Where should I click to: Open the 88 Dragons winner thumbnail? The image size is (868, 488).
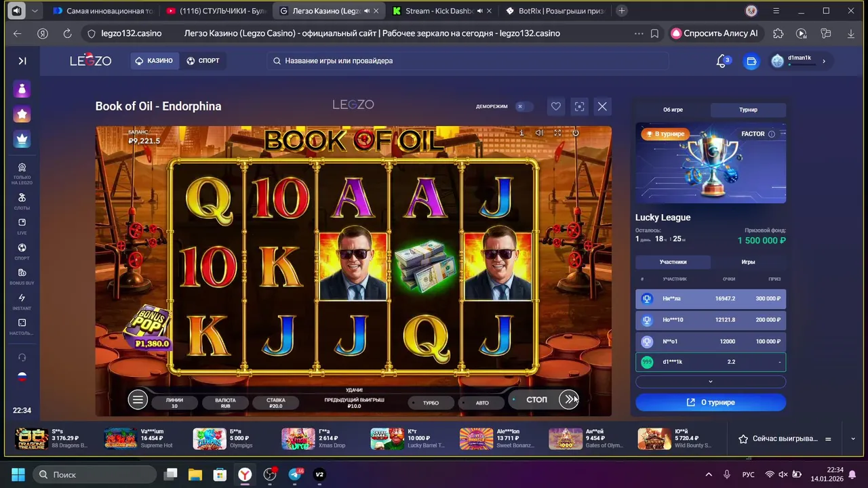coord(32,439)
